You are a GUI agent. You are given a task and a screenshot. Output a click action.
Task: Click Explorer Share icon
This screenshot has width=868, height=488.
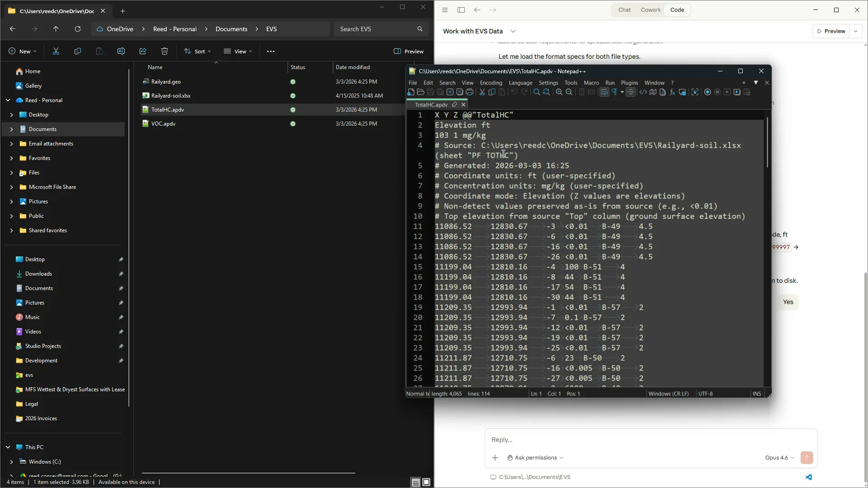(143, 51)
